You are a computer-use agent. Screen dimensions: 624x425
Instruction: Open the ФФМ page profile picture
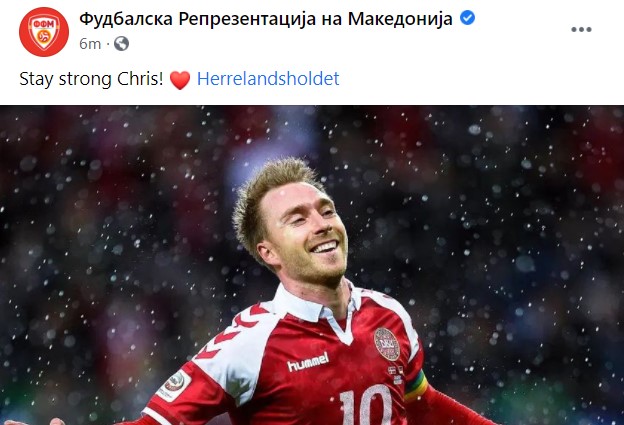click(x=44, y=32)
